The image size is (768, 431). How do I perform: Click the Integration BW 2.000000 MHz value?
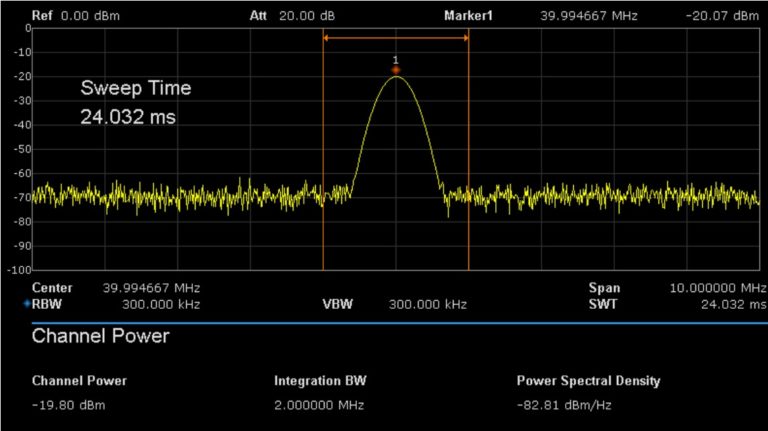(319, 405)
